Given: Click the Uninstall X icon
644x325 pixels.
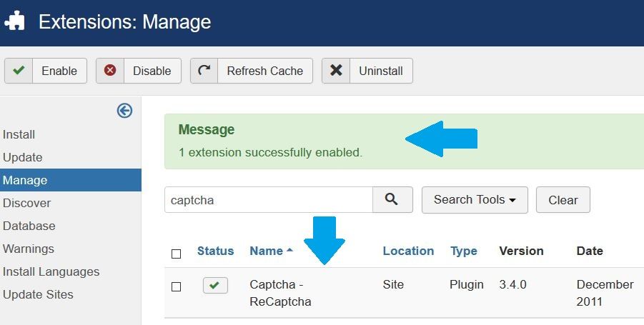Looking at the screenshot, I should click(336, 71).
